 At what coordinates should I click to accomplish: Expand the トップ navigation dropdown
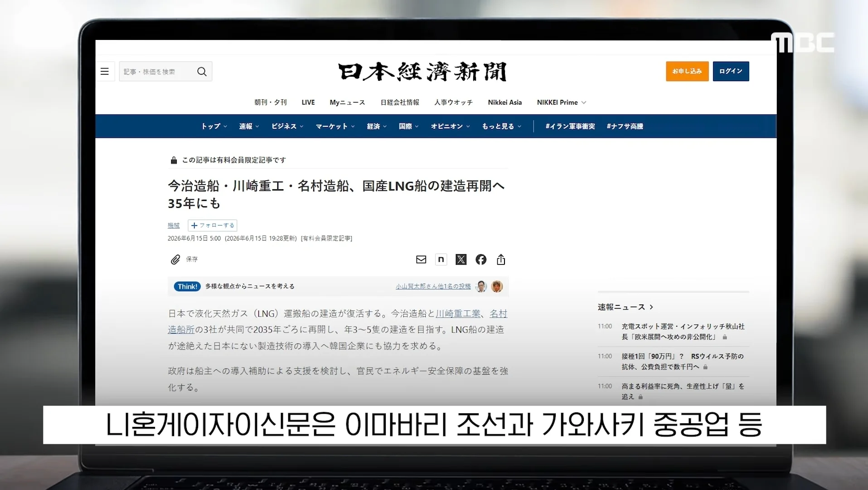click(214, 126)
